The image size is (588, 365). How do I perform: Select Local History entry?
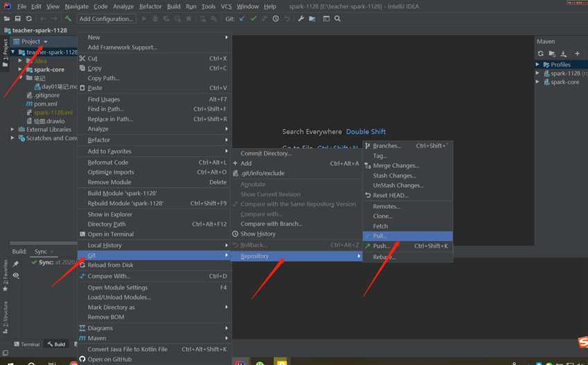click(x=154, y=246)
